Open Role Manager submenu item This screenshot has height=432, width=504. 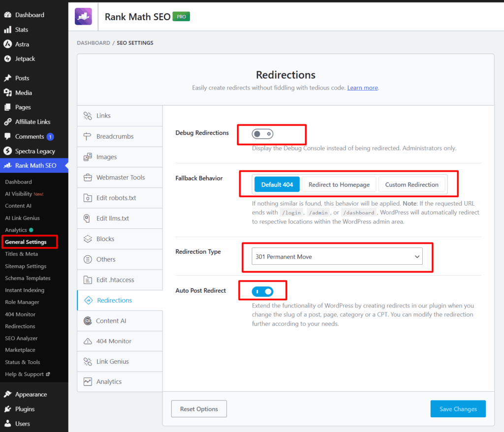coord(22,302)
